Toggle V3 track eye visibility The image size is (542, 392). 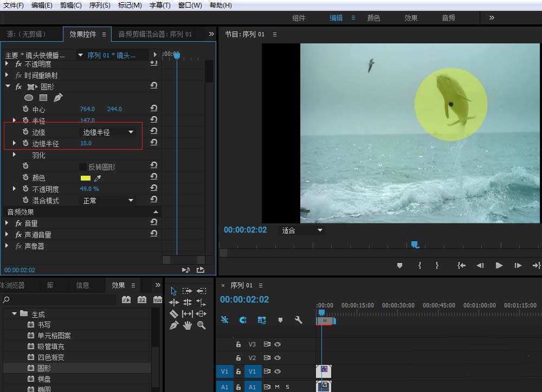point(278,344)
